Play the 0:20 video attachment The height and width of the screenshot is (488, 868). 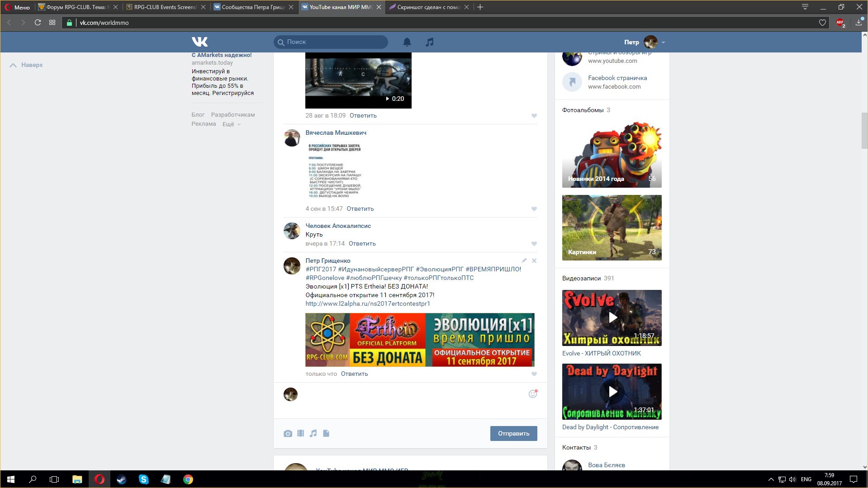358,80
